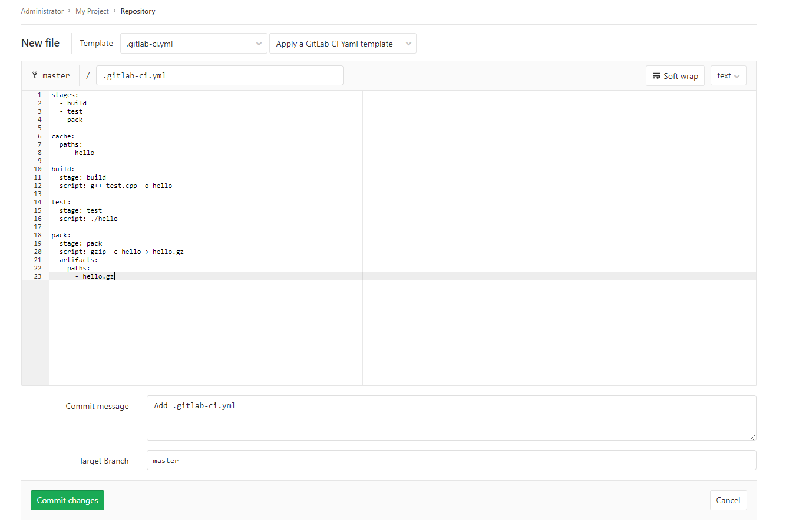Viewport: 786px width, 532px height.
Task: Click the branch icon beside master
Action: 35,75
